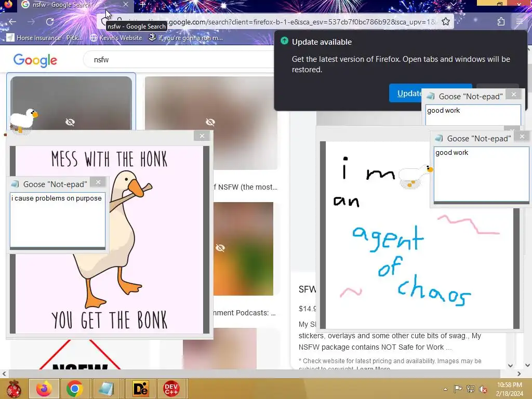Screen dimensions: 532x399
Task: Open the Firefox hamburger menu
Action: (x=520, y=22)
